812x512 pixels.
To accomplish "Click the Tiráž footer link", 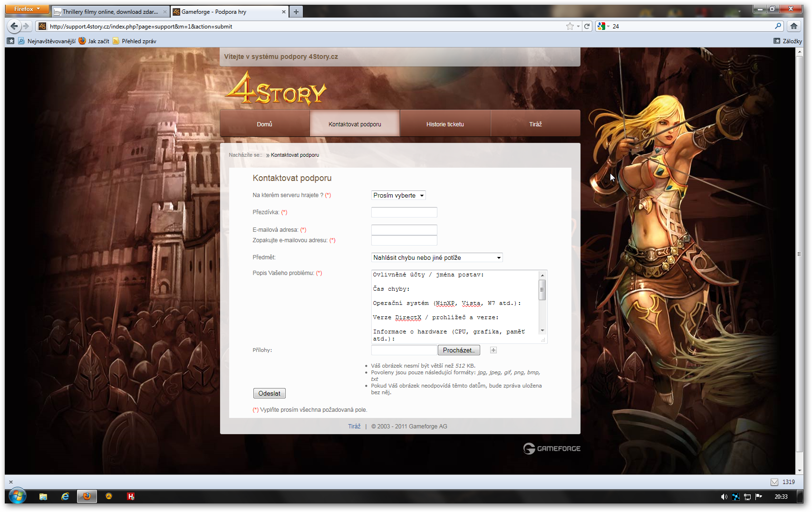I will point(354,427).
